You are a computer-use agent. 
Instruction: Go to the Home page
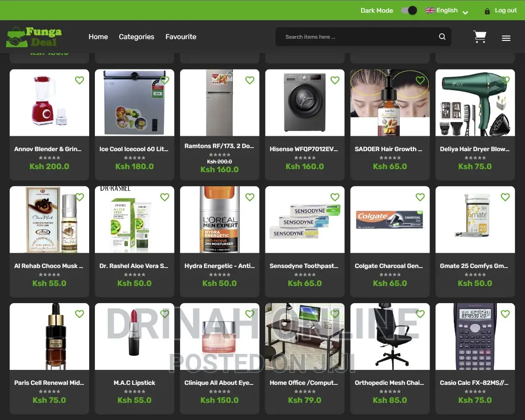[x=98, y=37]
